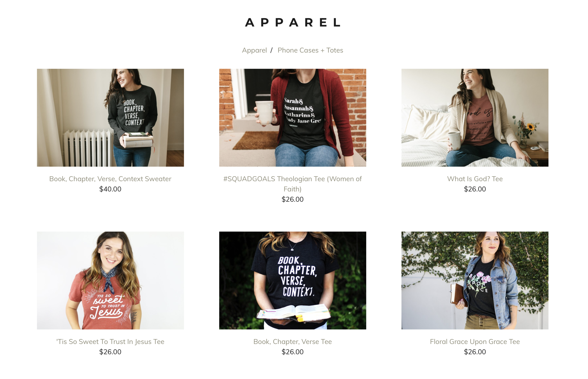Image resolution: width=588 pixels, height=379 pixels.
Task: Click the 'Tis So Sweet To Trust In Jesus Tee title
Action: point(110,342)
